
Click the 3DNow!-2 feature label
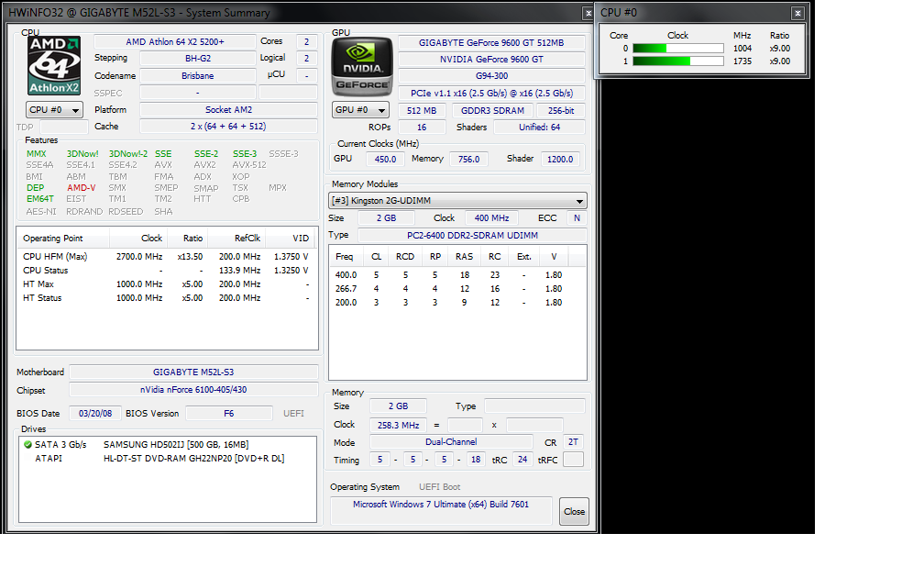pos(128,154)
